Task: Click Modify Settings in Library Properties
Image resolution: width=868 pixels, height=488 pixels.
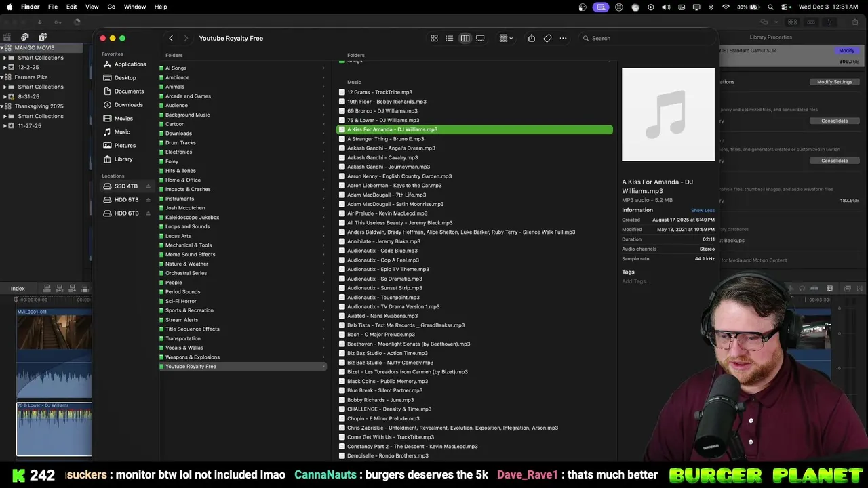Action: click(834, 82)
